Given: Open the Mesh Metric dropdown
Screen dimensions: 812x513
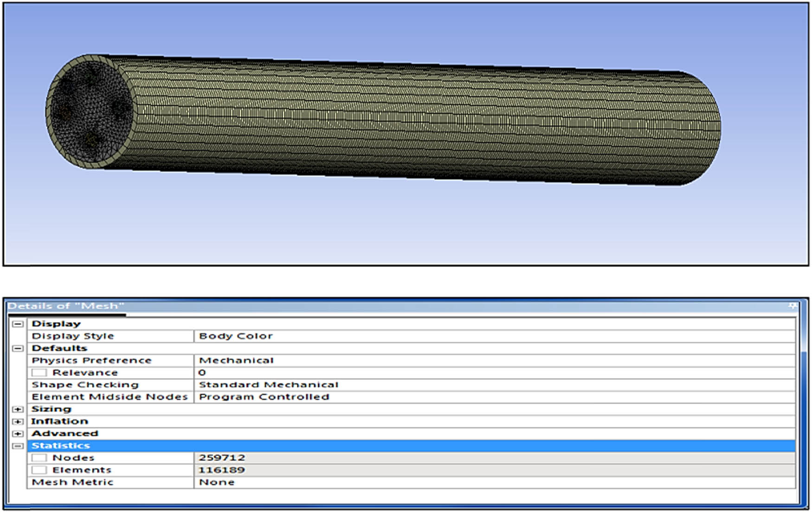Looking at the screenshot, I should click(278, 482).
